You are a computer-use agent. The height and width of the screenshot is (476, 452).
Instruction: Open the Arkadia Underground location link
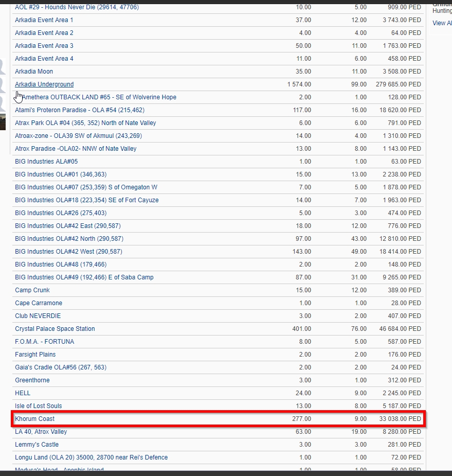44,84
